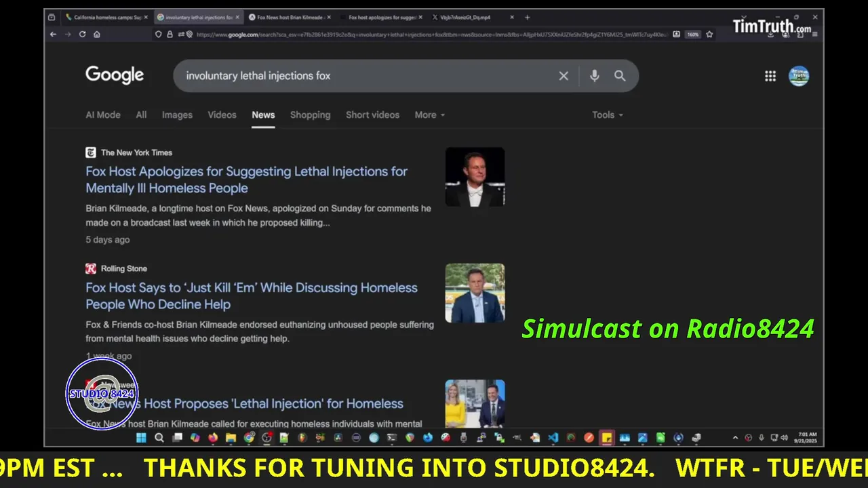
Task: Switch to AI Mode results
Action: 103,115
